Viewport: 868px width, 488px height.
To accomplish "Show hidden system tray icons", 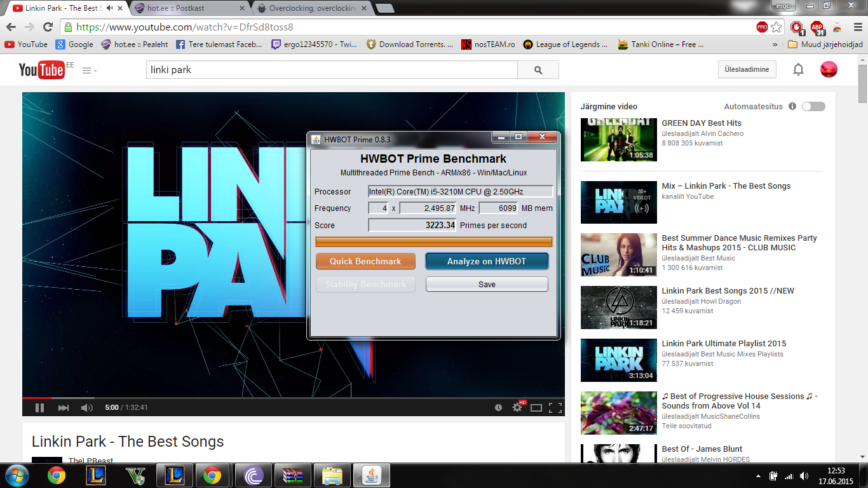I will point(757,475).
